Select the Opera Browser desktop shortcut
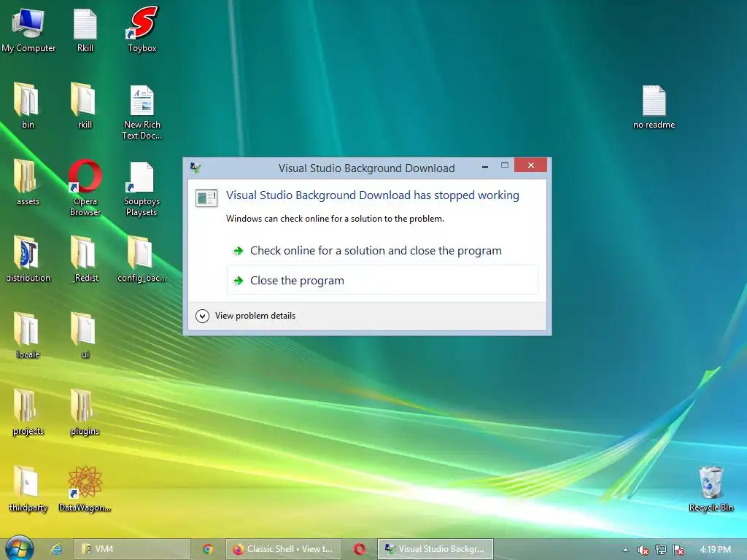The height and width of the screenshot is (560, 747). [x=85, y=188]
